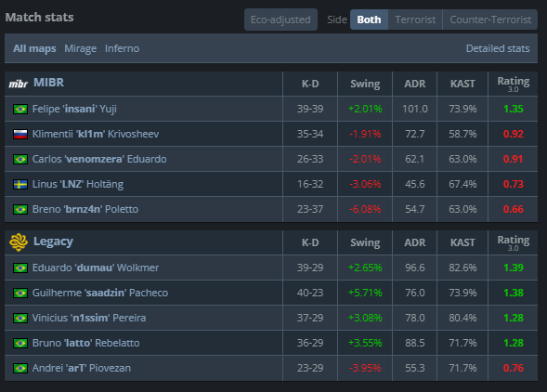Open Carlos 'venomzera' Eduardo's player profile
The width and height of the screenshot is (547, 392).
click(99, 159)
